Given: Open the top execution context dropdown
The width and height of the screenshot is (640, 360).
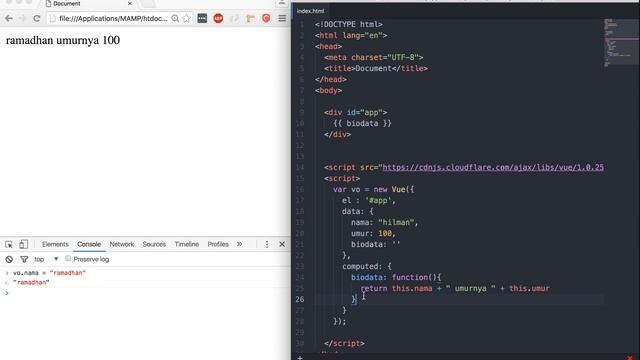Looking at the screenshot, I should click(x=46, y=259).
